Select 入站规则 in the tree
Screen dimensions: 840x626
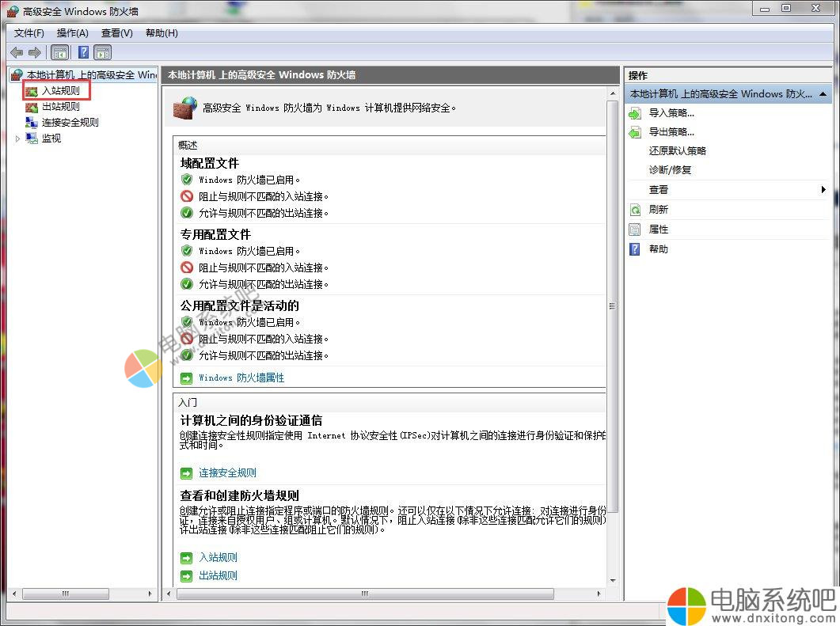[x=60, y=91]
